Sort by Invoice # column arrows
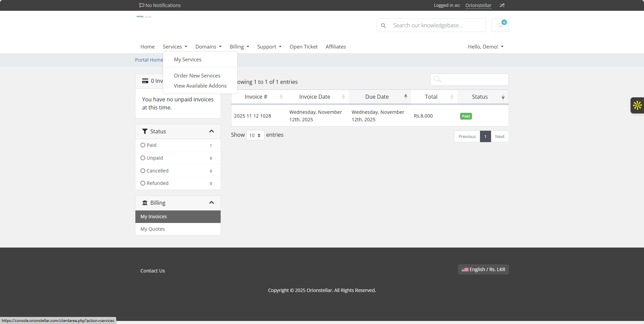This screenshot has width=644, height=324. tap(281, 97)
